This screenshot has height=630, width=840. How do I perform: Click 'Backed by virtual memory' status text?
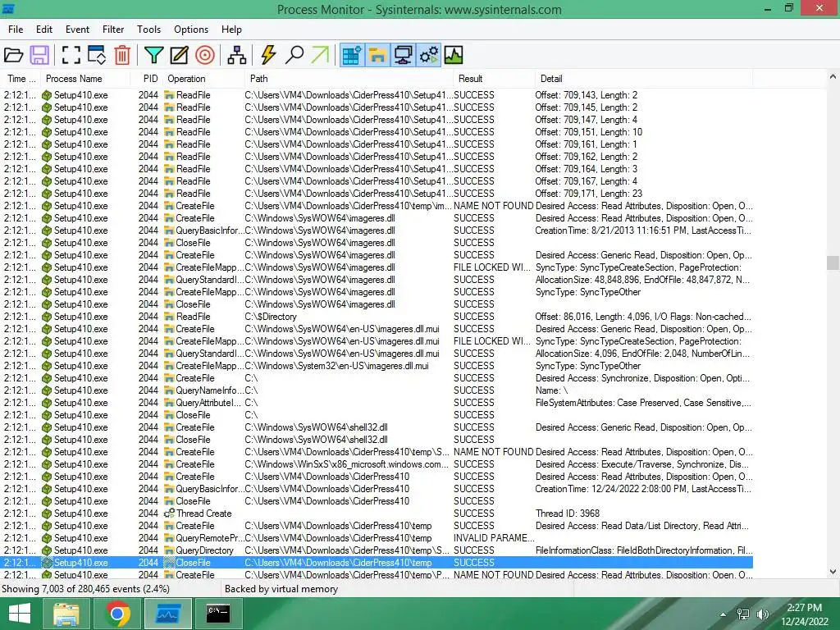click(x=281, y=589)
